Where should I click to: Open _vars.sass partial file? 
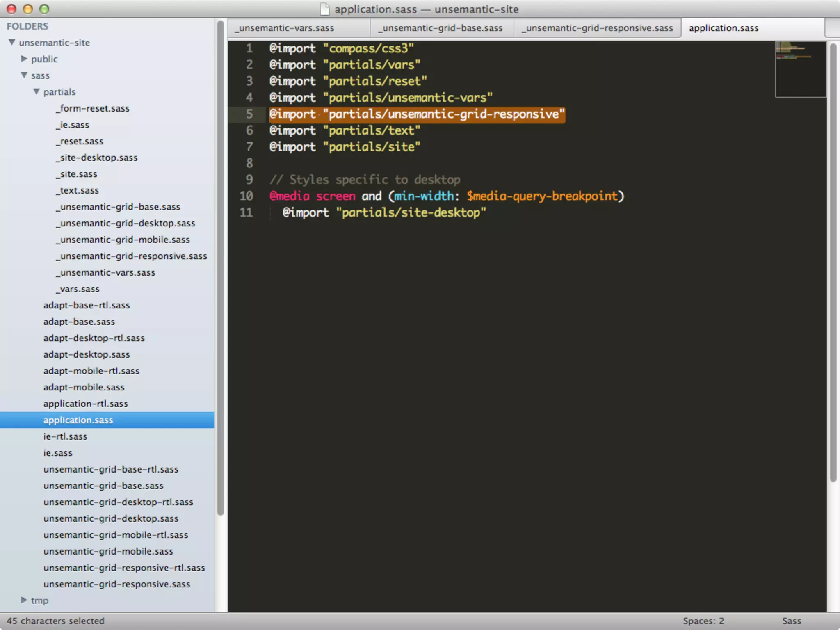point(78,289)
